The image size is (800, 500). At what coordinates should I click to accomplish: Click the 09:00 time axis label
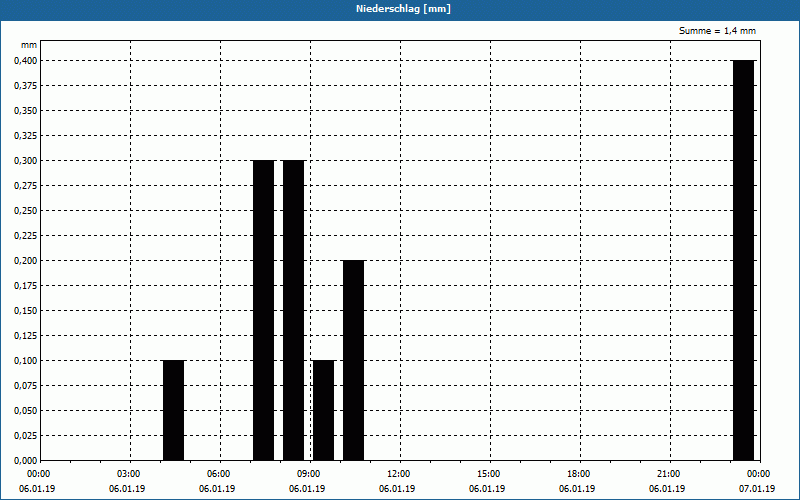tap(308, 474)
